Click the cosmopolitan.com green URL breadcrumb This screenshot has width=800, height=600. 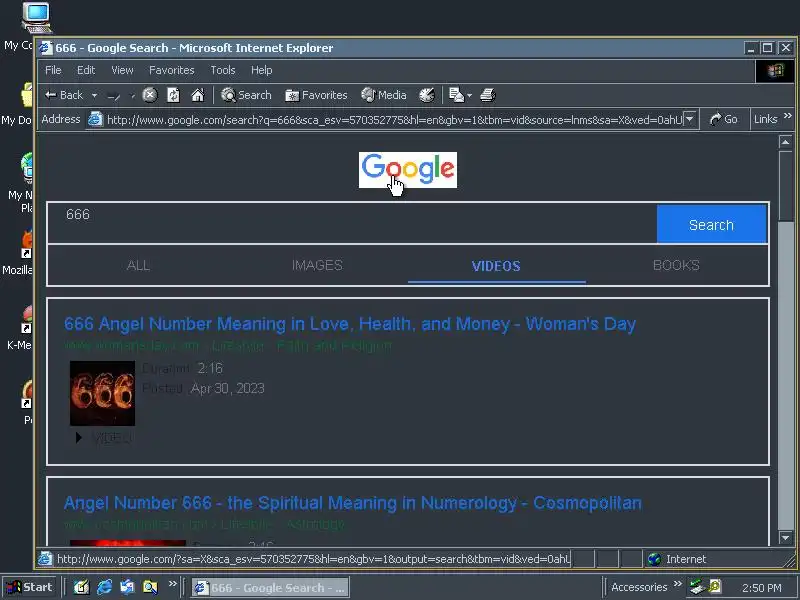click(x=204, y=524)
